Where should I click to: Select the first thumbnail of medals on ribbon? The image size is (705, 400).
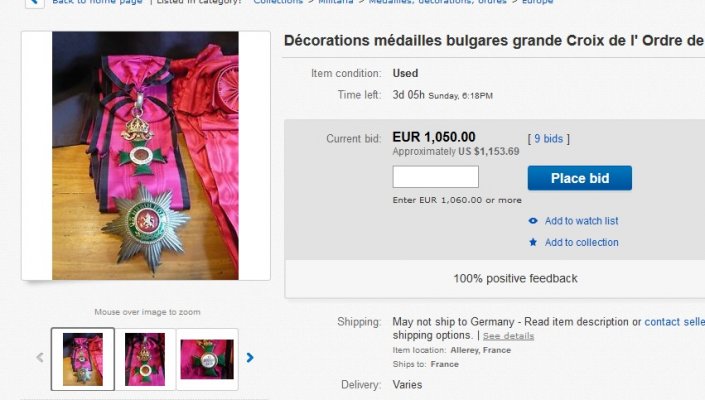click(83, 359)
